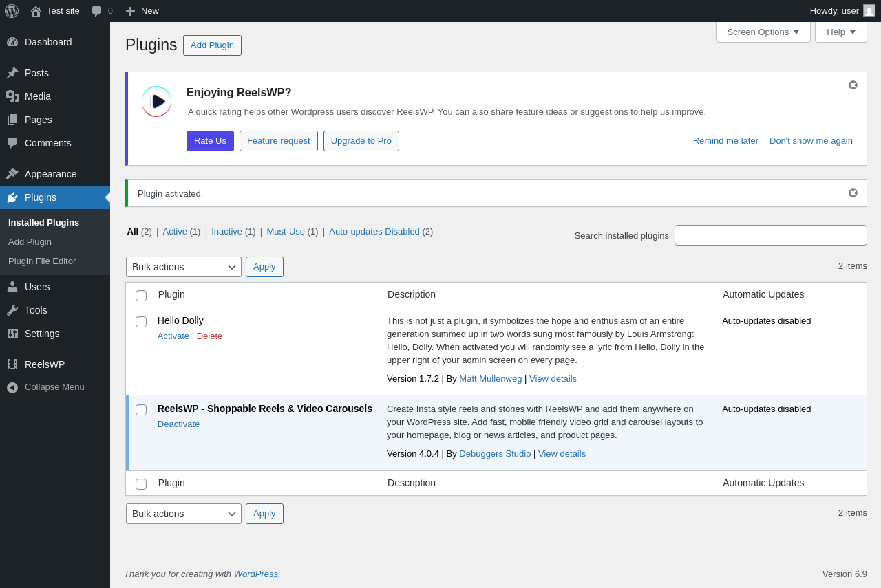Check the ReelsWP plugin checkbox
Screen dimensions: 881x588
(x=141, y=410)
